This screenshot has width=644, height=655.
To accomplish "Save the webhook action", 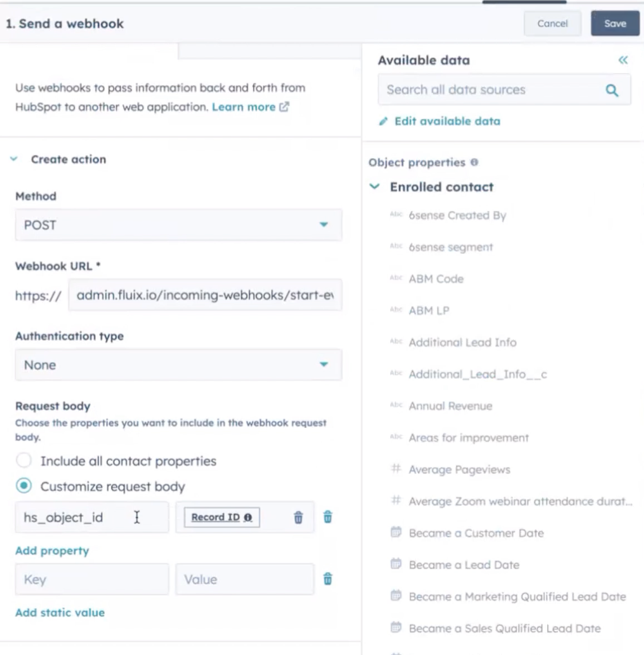I will click(614, 23).
